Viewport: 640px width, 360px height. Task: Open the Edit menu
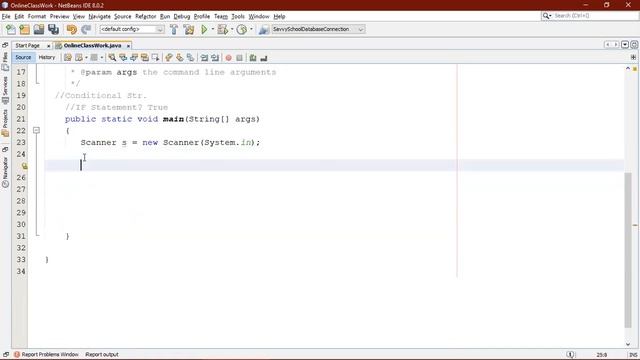(x=19, y=16)
